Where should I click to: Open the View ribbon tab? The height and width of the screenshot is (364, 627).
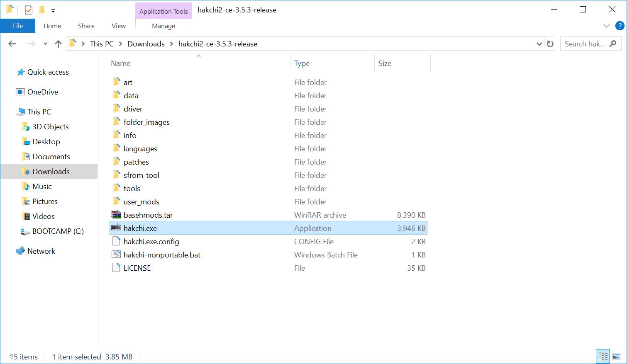[x=119, y=26]
